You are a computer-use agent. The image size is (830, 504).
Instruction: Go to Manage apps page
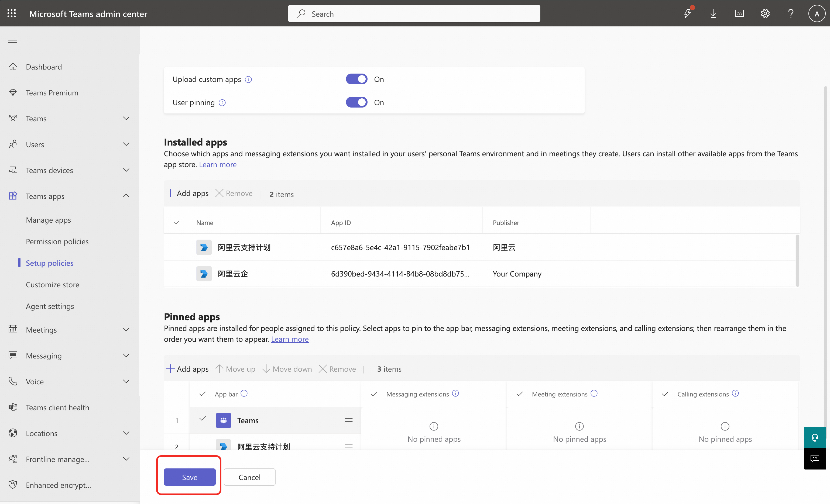[48, 220]
